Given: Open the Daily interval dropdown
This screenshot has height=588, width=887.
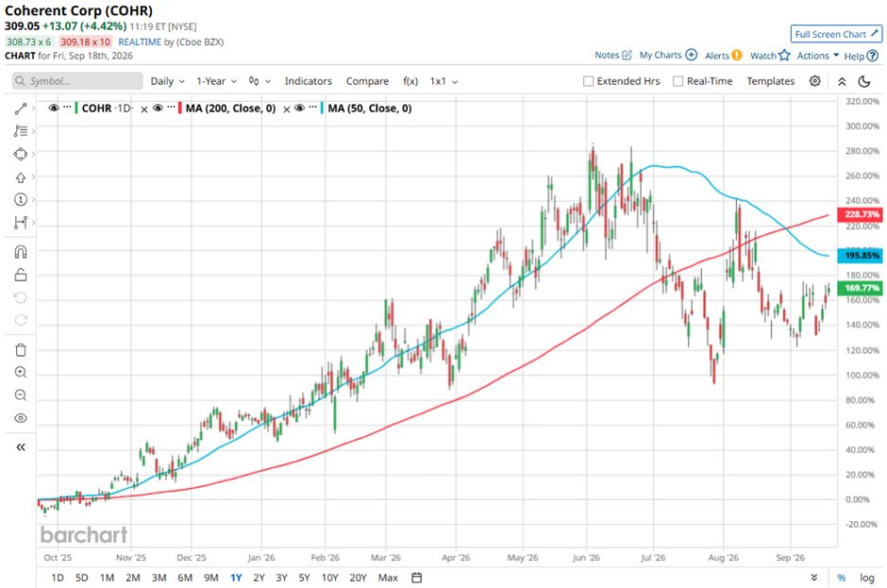Looking at the screenshot, I should (167, 81).
